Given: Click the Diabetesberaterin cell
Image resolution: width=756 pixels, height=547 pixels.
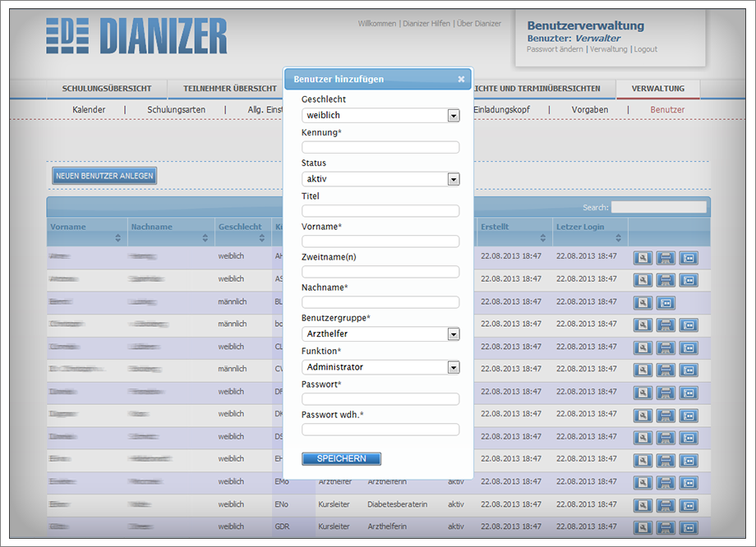Looking at the screenshot, I should (397, 504).
